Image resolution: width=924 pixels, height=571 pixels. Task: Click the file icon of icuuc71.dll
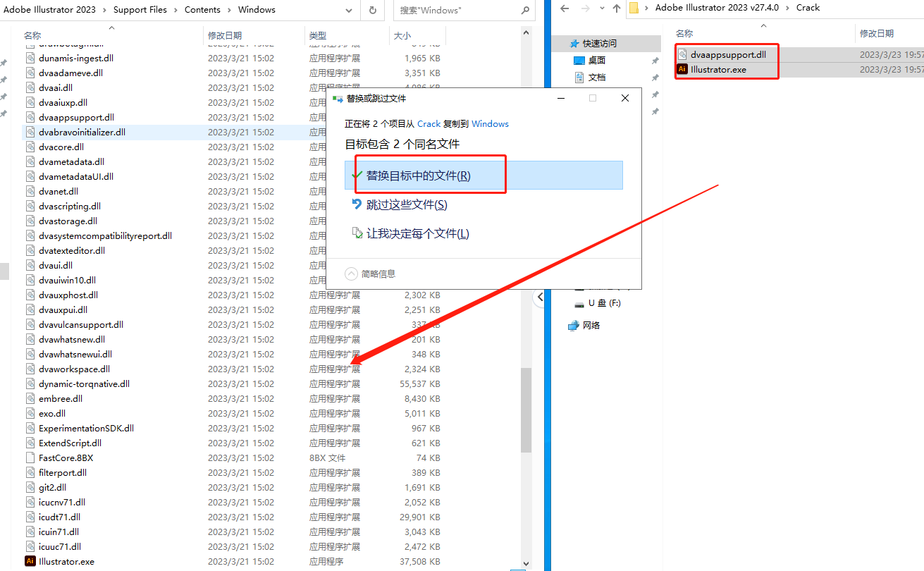(x=30, y=546)
